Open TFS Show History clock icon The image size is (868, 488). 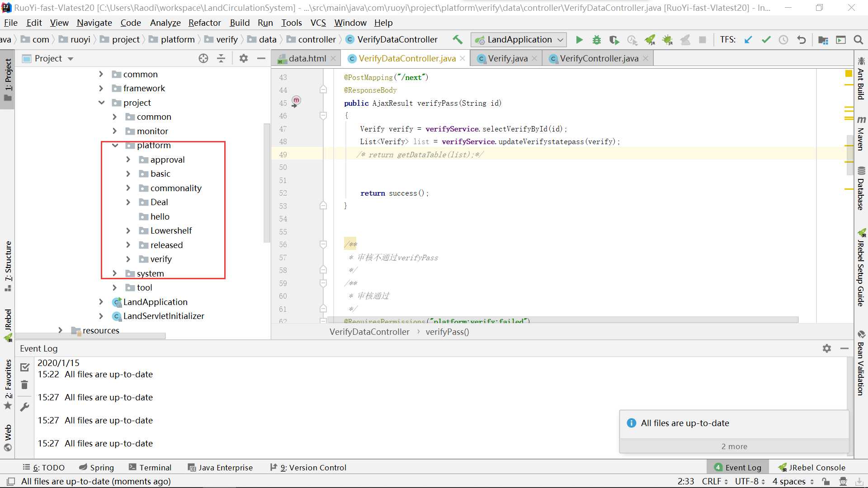(x=783, y=40)
